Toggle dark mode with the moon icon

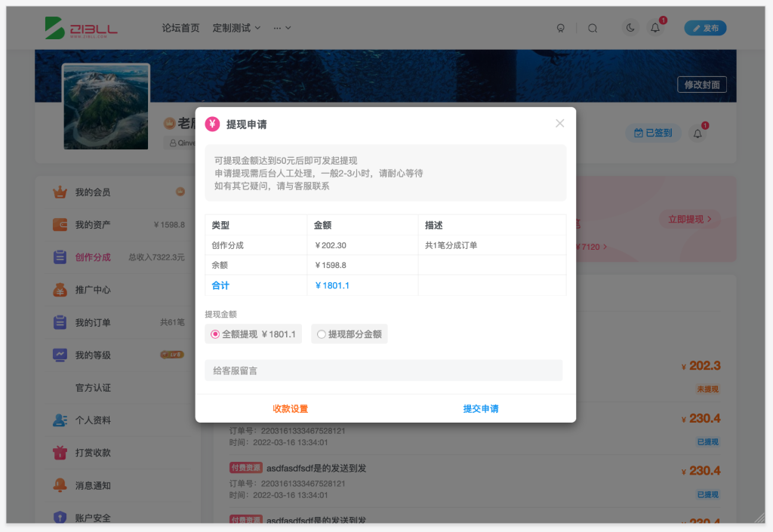click(x=630, y=27)
